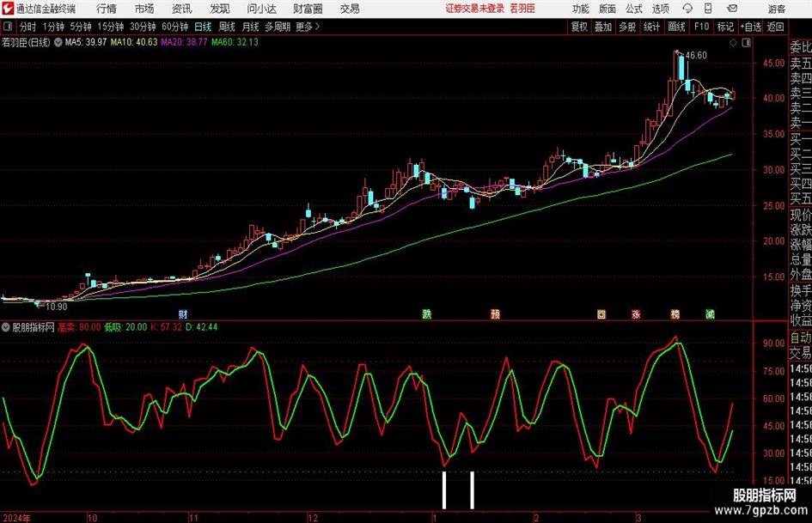
Task: Click the 统计 statistics button
Action: click(651, 27)
